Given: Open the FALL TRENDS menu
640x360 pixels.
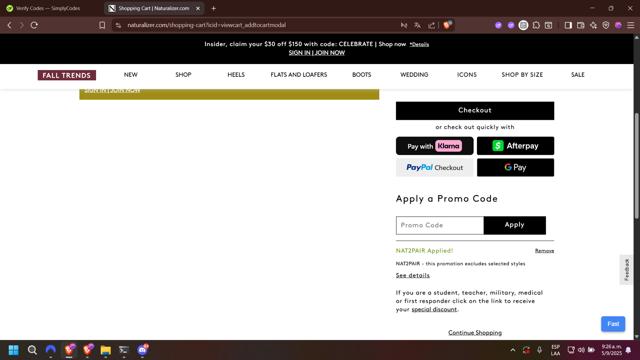Looking at the screenshot, I should pyautogui.click(x=67, y=75).
